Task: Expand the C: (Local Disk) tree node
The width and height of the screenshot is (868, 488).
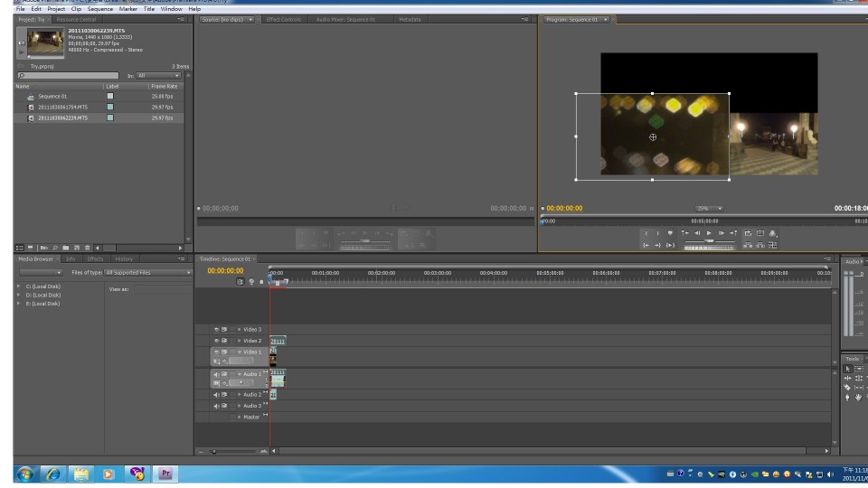Action: point(19,286)
